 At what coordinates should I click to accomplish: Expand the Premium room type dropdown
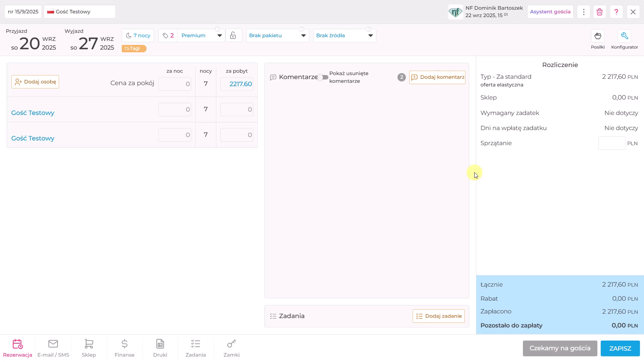201,36
